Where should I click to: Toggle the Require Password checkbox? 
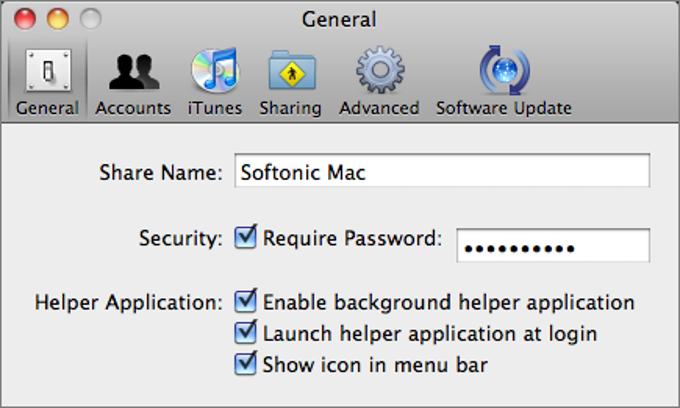[x=245, y=238]
